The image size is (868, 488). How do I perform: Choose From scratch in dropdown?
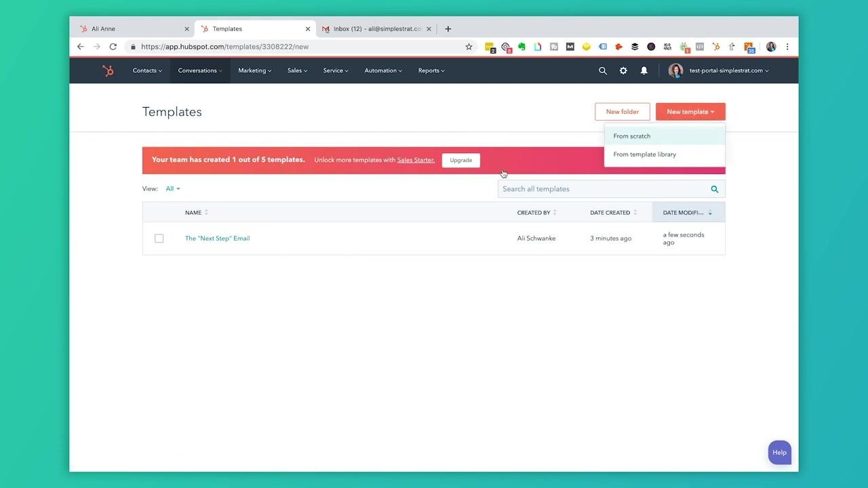pos(665,136)
